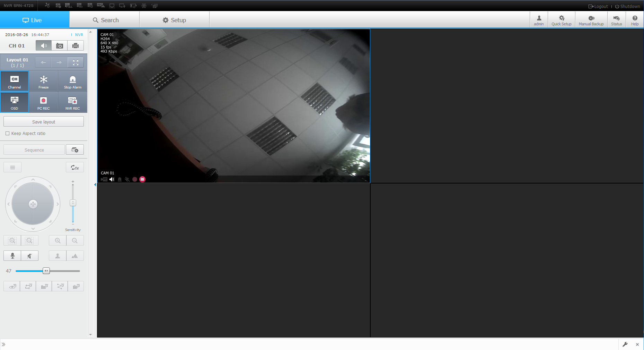Go to the next layout page
Image resolution: width=644 pixels, height=350 pixels.
tap(59, 62)
